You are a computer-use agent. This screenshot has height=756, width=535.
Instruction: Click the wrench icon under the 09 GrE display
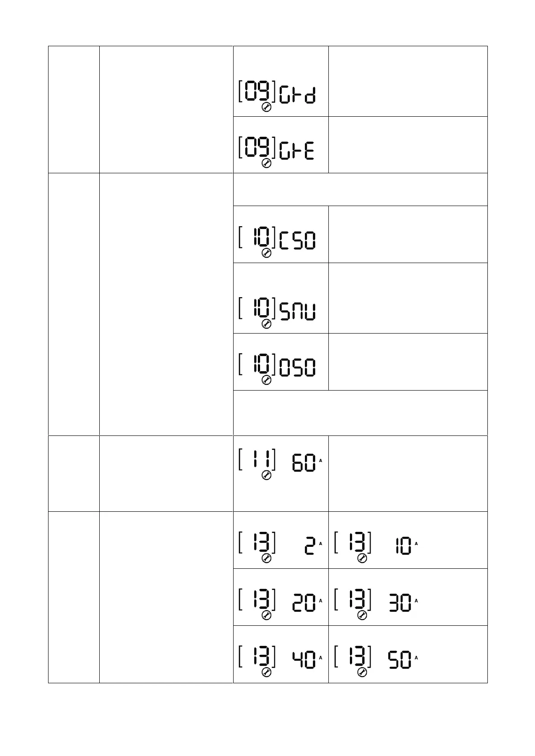pos(266,164)
